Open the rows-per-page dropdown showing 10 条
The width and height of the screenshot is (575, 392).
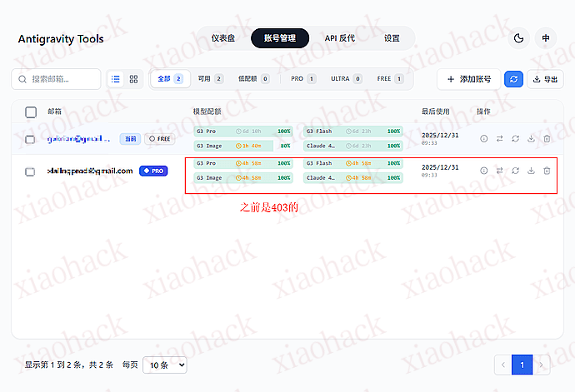click(164, 365)
